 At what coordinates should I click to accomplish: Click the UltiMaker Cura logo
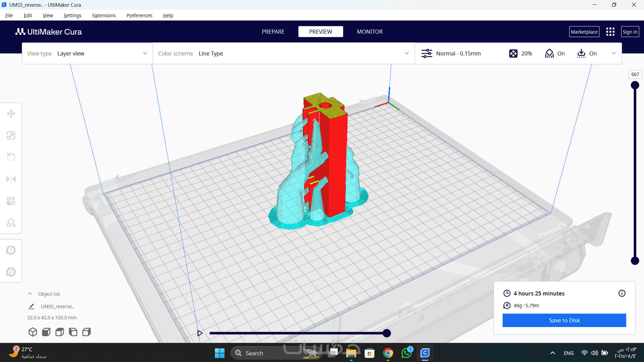point(49,32)
